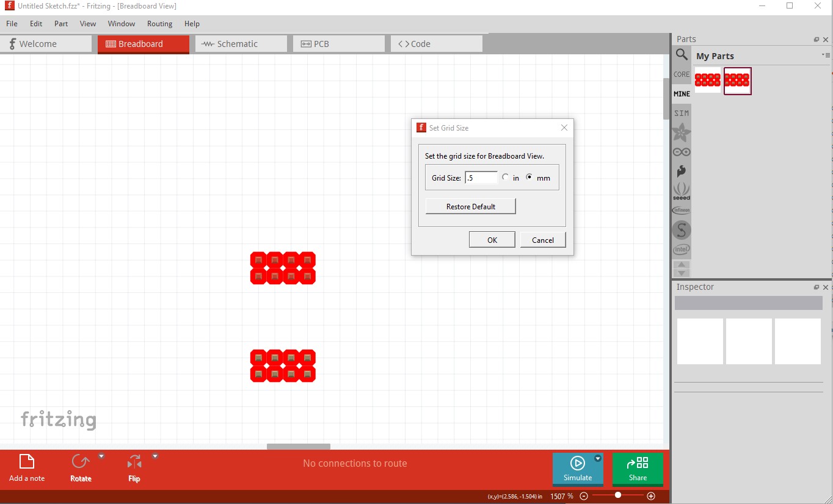Confirm grid size with OK
833x504 pixels.
click(492, 240)
